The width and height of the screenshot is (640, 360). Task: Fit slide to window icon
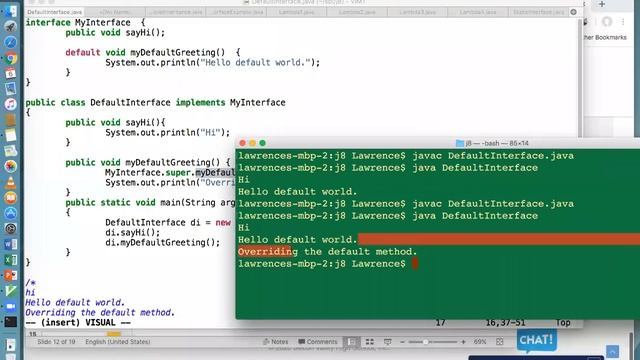click(500, 342)
